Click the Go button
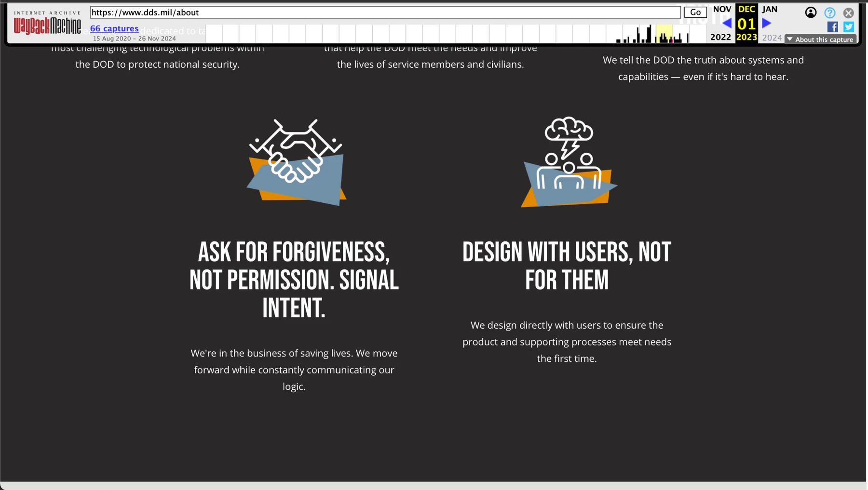Image resolution: width=868 pixels, height=490 pixels. pos(695,13)
